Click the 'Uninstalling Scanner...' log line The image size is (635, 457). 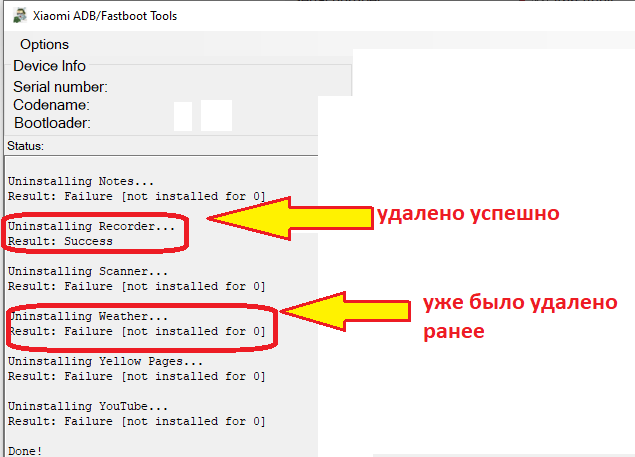87,271
